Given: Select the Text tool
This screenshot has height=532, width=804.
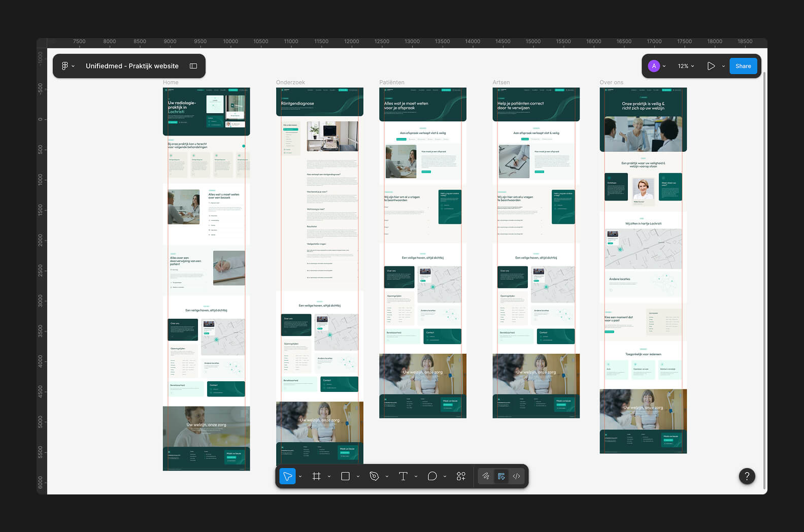Looking at the screenshot, I should click(x=403, y=476).
